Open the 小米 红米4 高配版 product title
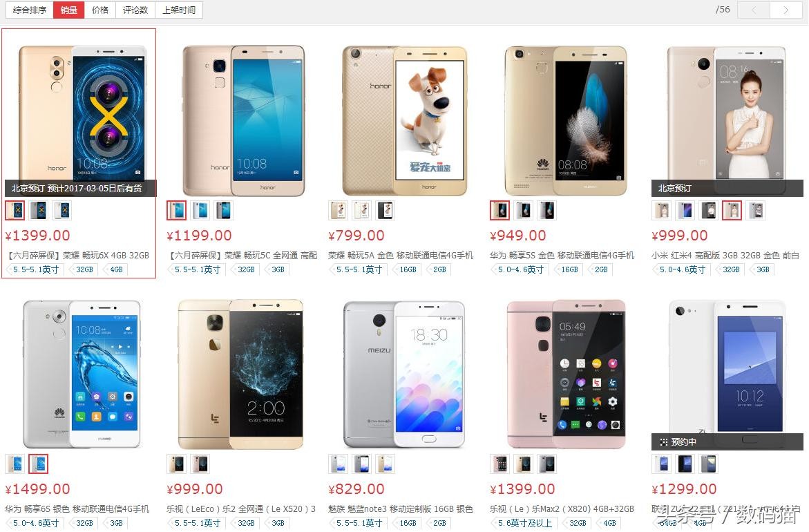The height and width of the screenshot is (532, 809). coord(725,255)
